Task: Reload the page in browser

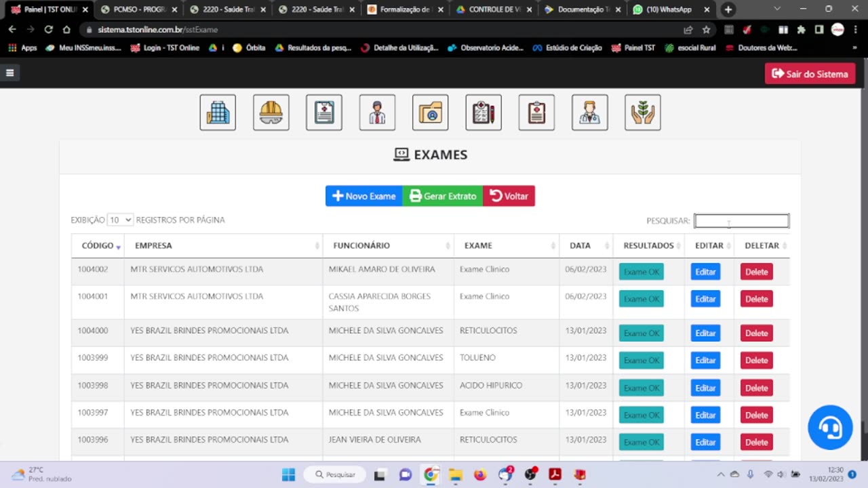Action: click(48, 30)
